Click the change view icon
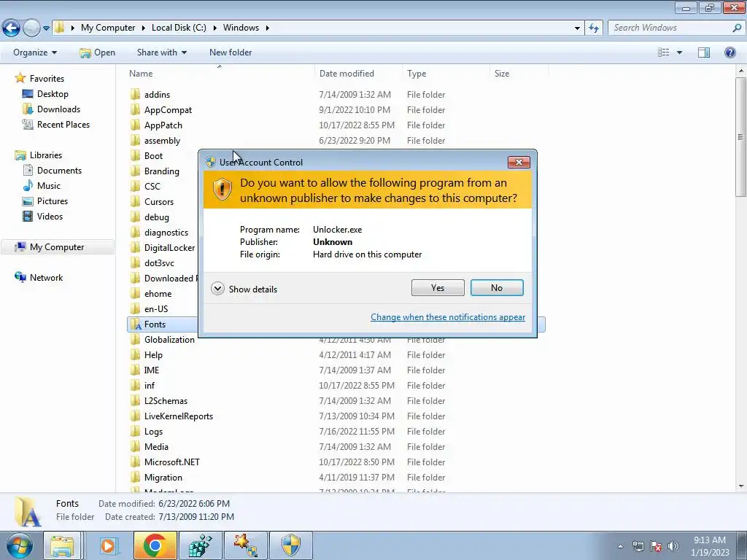747x560 pixels. [x=663, y=52]
